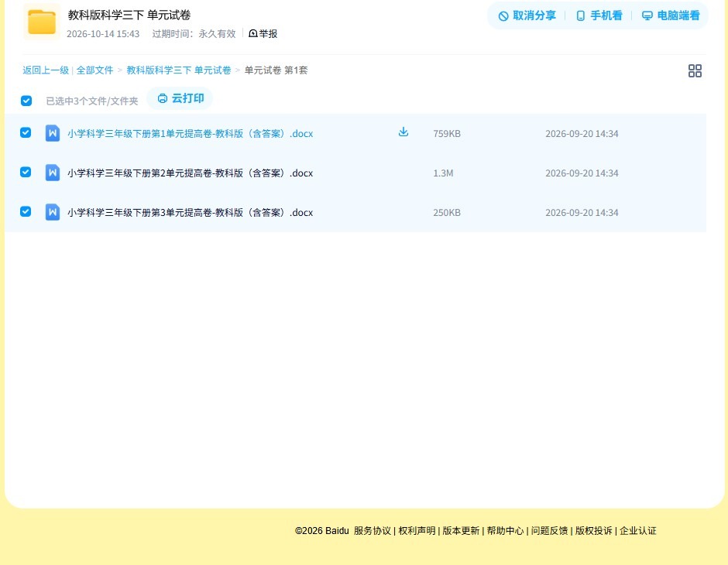Open 小学科学三年级下册第1单元提高卷 docx file

point(191,134)
